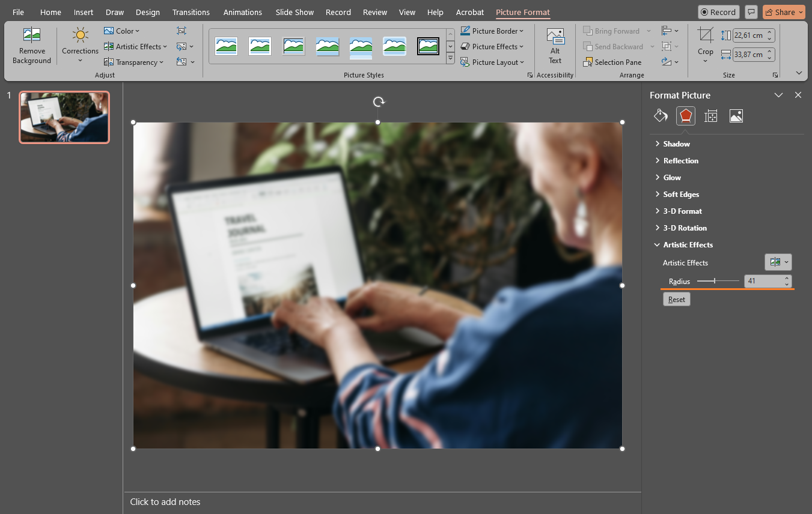Viewport: 812px width, 514px height.
Task: Apply the sixth picture style with soft edge
Action: 395,46
